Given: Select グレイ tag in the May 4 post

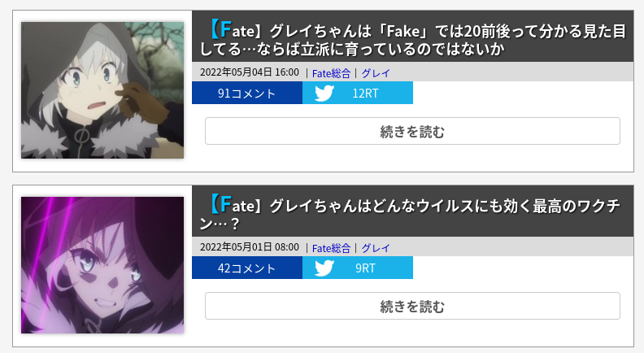Looking at the screenshot, I should 376,73.
